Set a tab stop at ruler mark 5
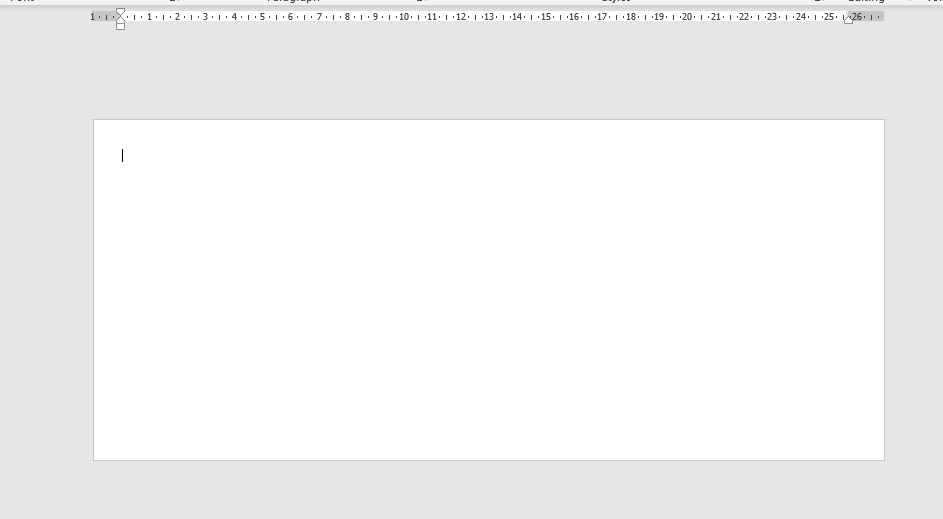The width and height of the screenshot is (943, 519). coord(262,17)
